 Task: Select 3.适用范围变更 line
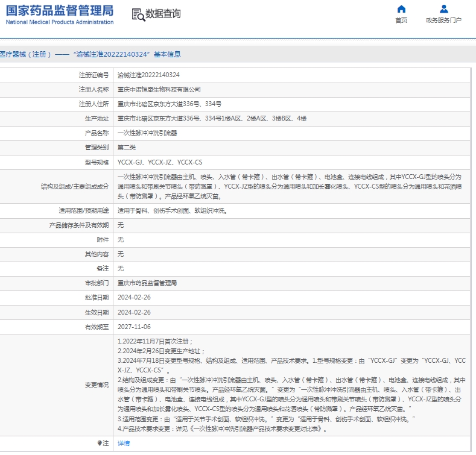tap(266, 419)
